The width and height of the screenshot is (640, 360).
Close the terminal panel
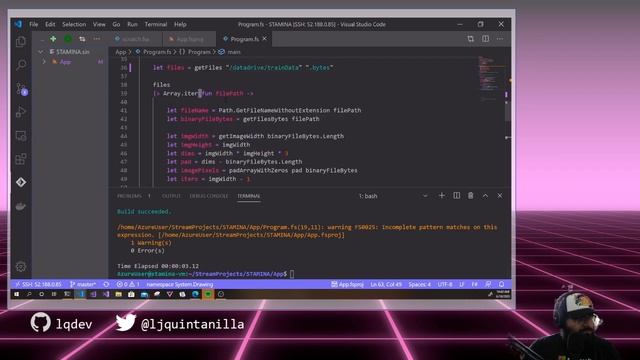click(500, 196)
